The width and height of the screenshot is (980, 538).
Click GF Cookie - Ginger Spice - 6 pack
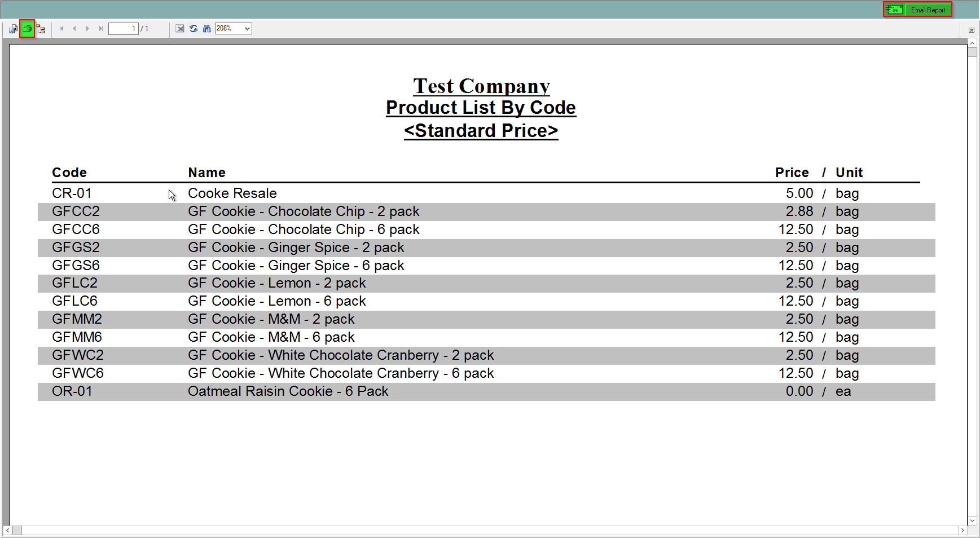point(296,266)
